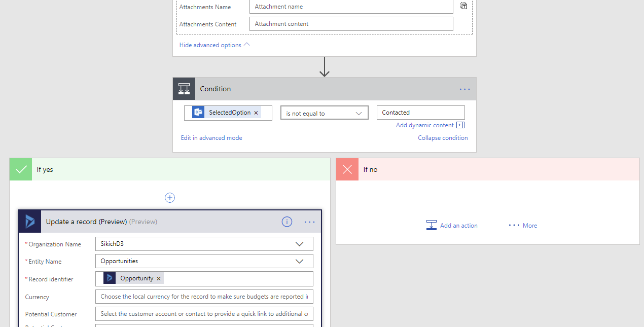Image resolution: width=644 pixels, height=327 pixels.
Task: Click the Contacted value field
Action: [x=420, y=112]
